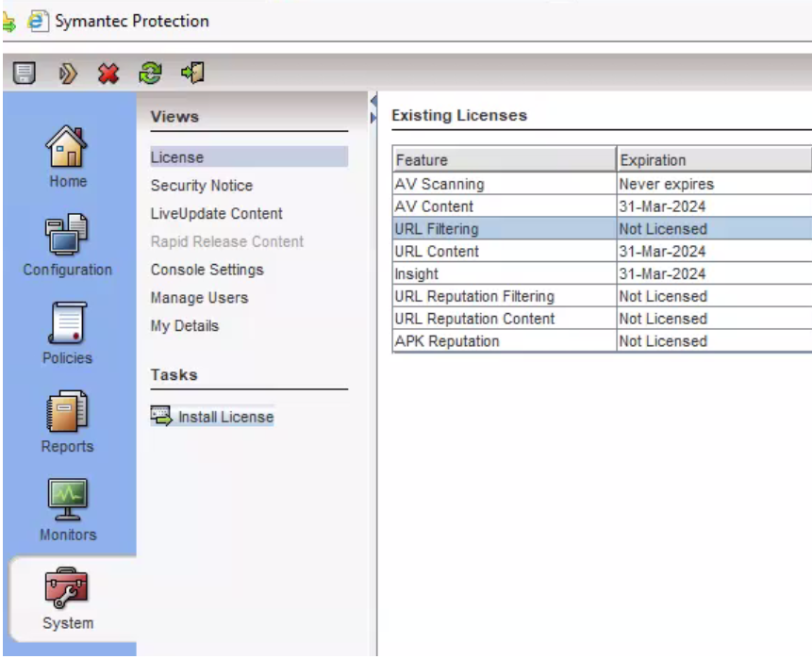Open the Console Settings view
812x659 pixels.
[207, 270]
